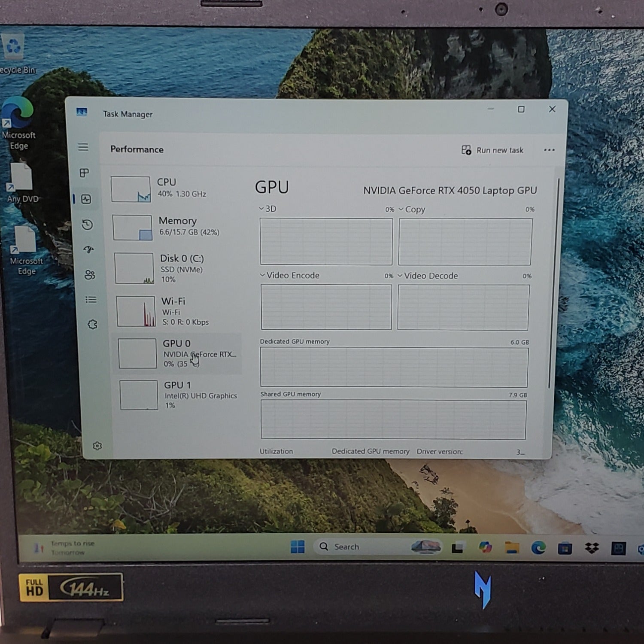Image resolution: width=644 pixels, height=644 pixels.
Task: Click the Windows Start button
Action: (x=297, y=547)
